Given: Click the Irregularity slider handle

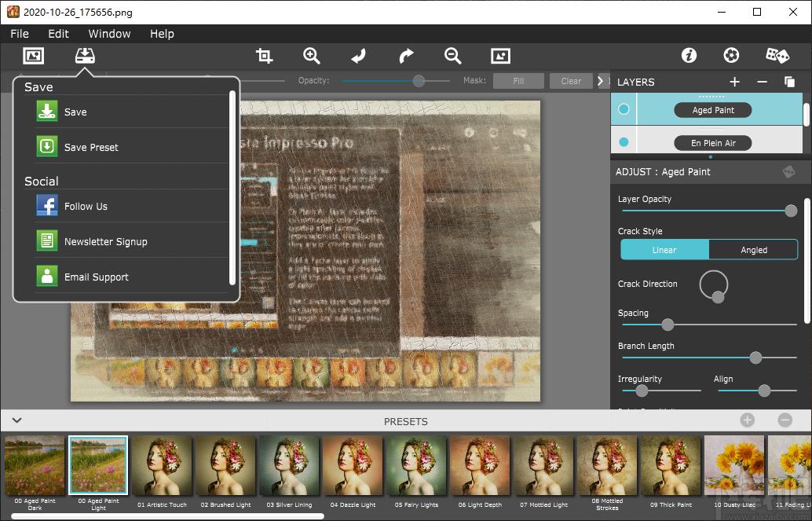Looking at the screenshot, I should pos(642,391).
